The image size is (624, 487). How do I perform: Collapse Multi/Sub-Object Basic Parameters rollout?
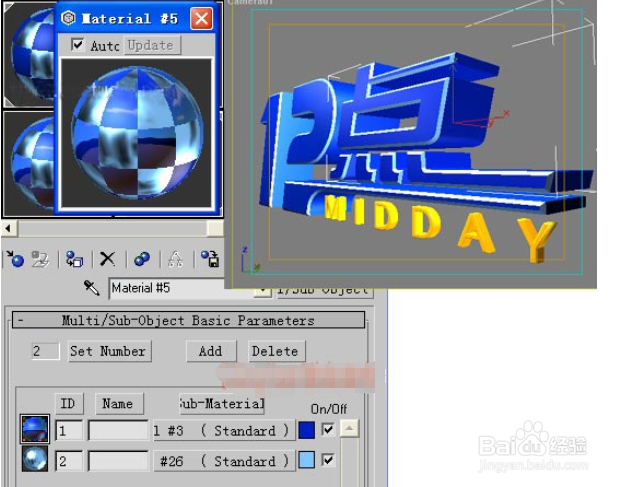[188, 320]
